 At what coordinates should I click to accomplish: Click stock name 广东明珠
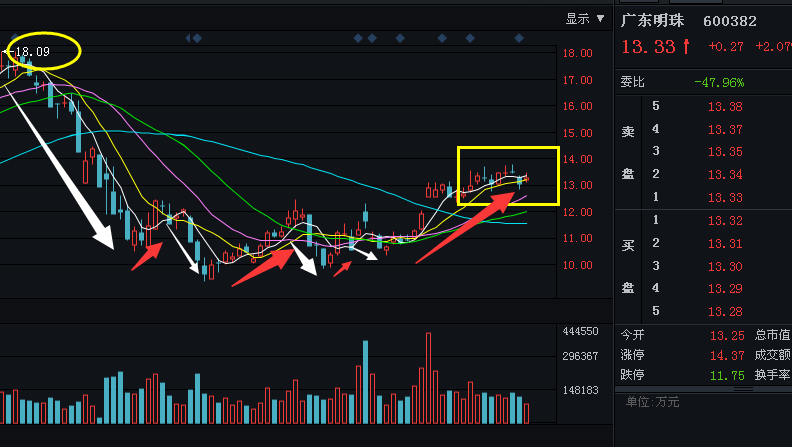coord(652,21)
